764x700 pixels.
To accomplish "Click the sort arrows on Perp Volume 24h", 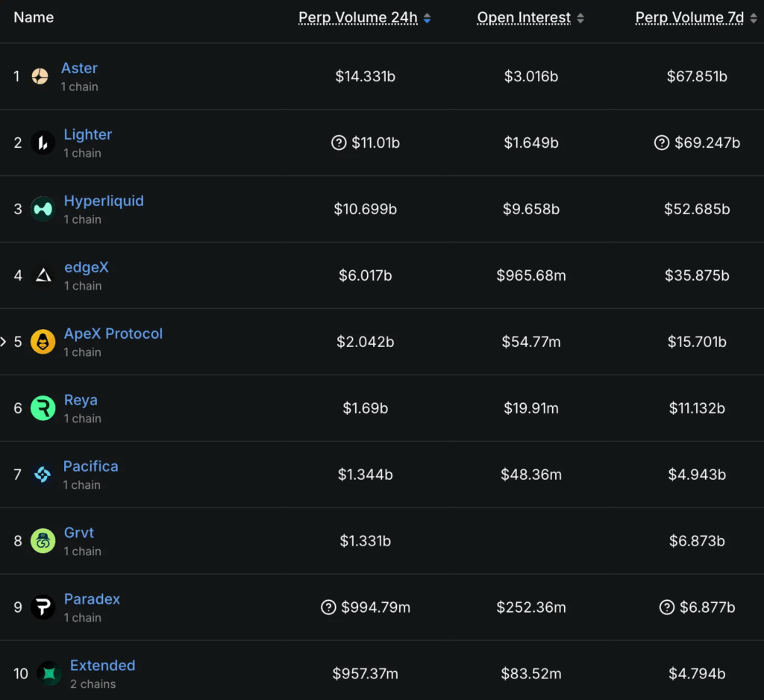I will pyautogui.click(x=427, y=17).
